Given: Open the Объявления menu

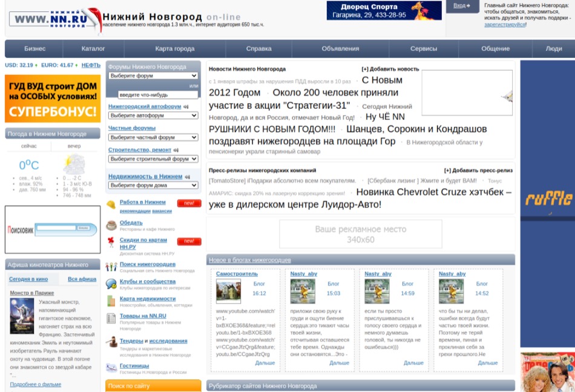Looking at the screenshot, I should point(340,49).
